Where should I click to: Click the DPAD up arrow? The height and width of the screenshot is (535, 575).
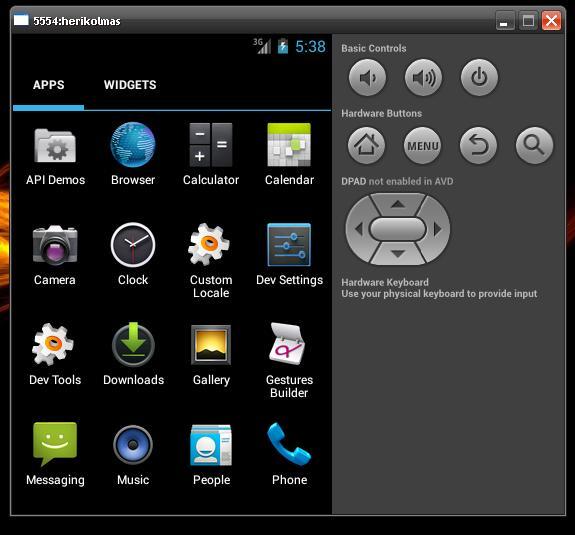pos(398,204)
